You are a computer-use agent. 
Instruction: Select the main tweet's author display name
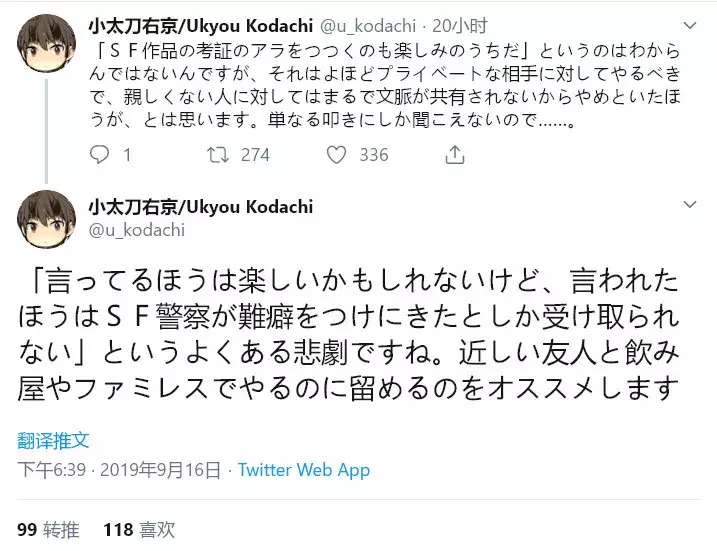(x=200, y=206)
